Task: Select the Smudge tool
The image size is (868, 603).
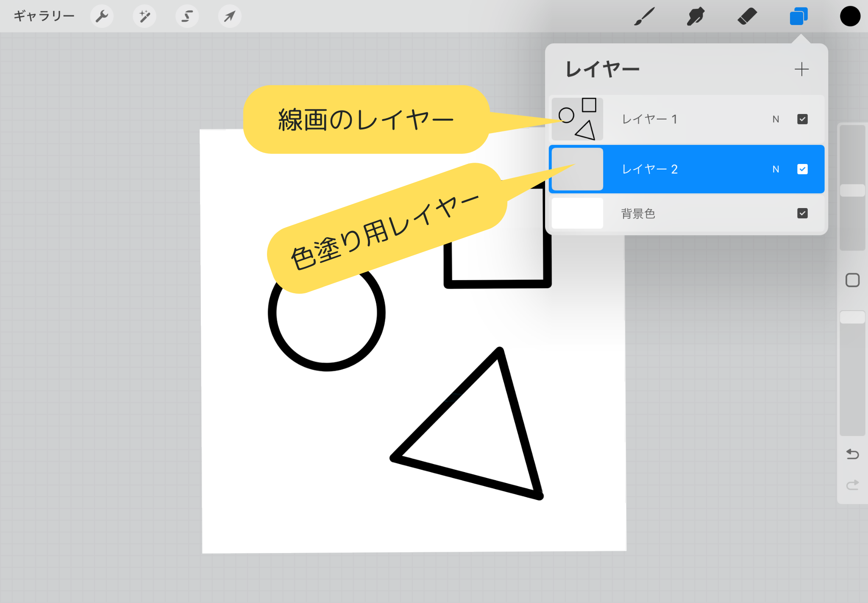Action: (696, 17)
